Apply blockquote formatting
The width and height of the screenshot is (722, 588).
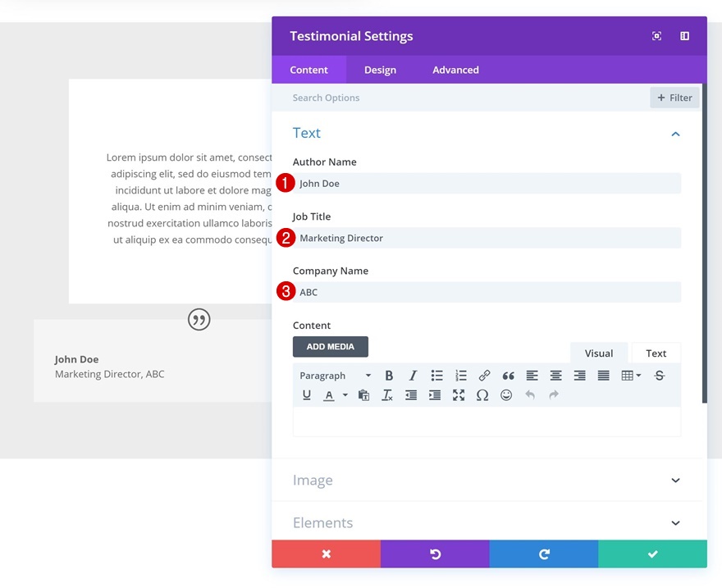click(x=509, y=376)
